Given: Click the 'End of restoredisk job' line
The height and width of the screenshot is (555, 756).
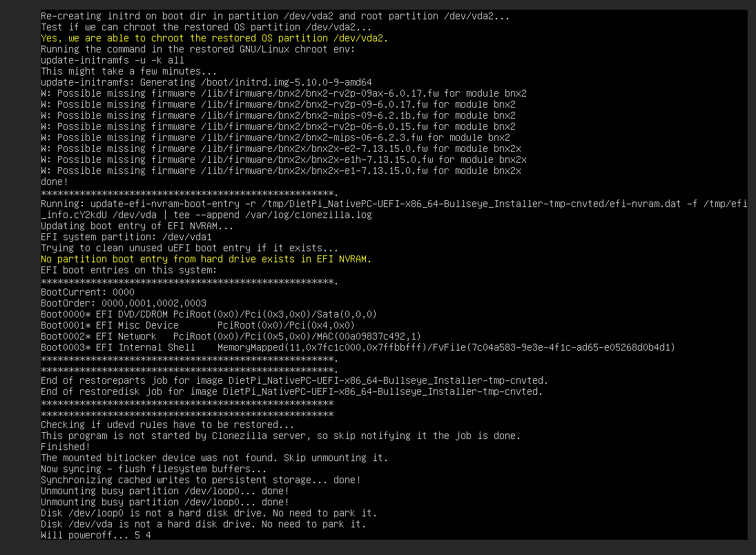Looking at the screenshot, I should pyautogui.click(x=291, y=391).
